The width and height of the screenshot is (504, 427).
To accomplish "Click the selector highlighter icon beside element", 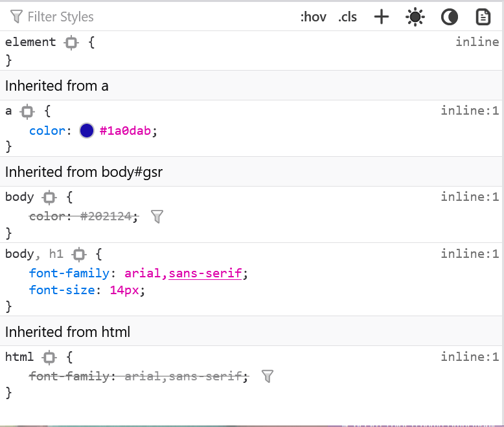I will [x=71, y=43].
